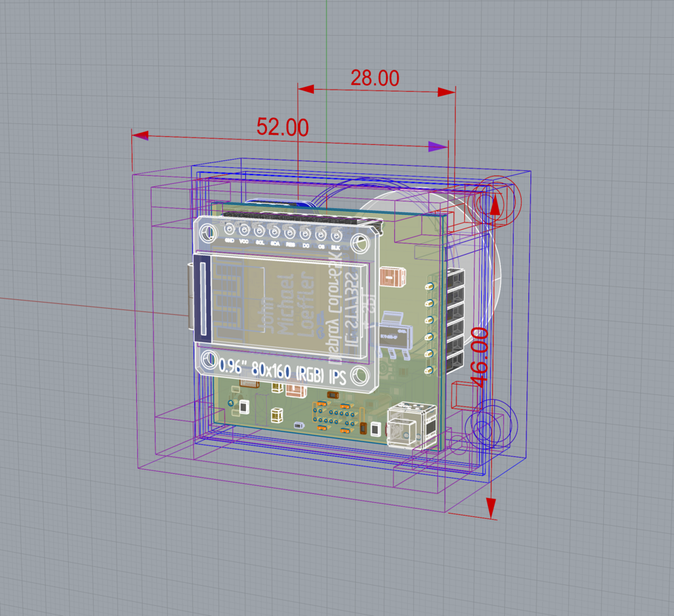Select the black side pin header on the board

pos(456,321)
